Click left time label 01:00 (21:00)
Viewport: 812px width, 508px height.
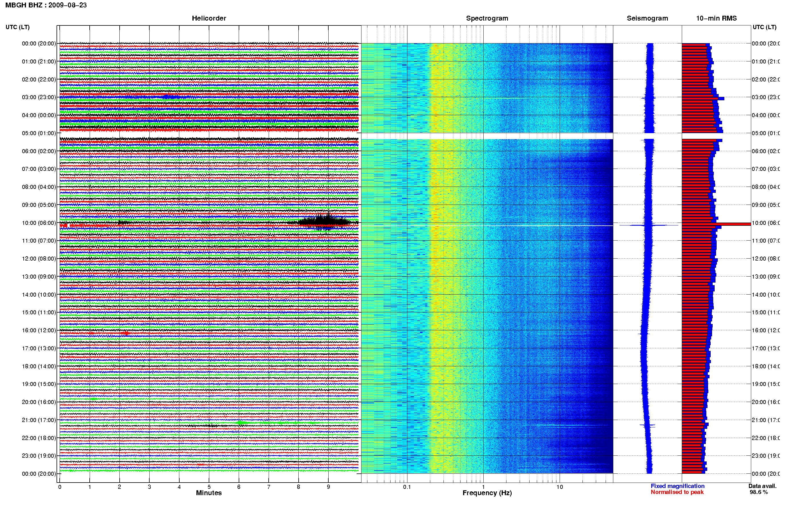tap(39, 61)
